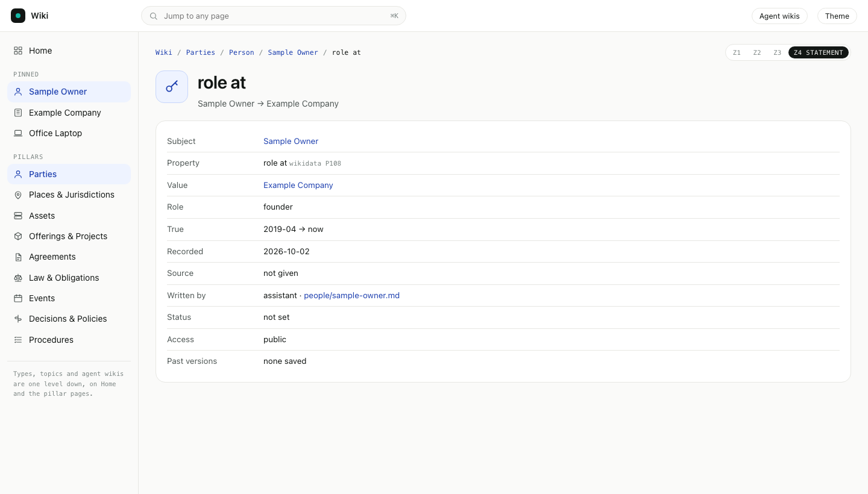
Task: Switch to zoom level Z1
Action: (x=737, y=52)
